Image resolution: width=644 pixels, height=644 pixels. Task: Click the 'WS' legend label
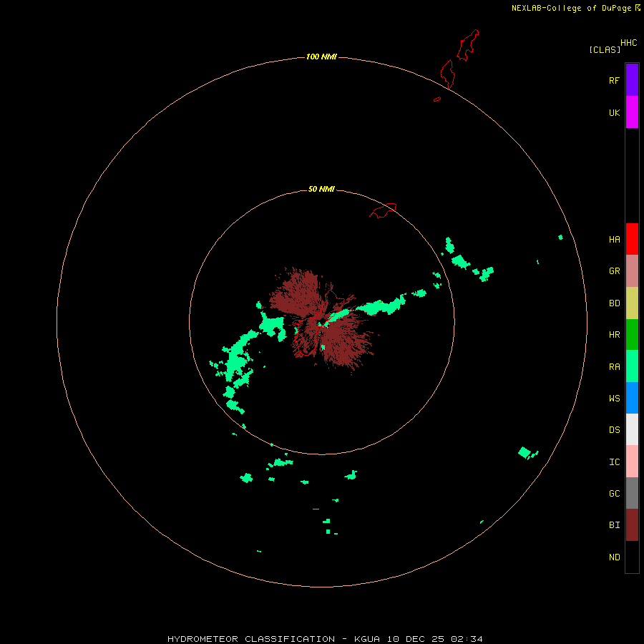coord(614,398)
